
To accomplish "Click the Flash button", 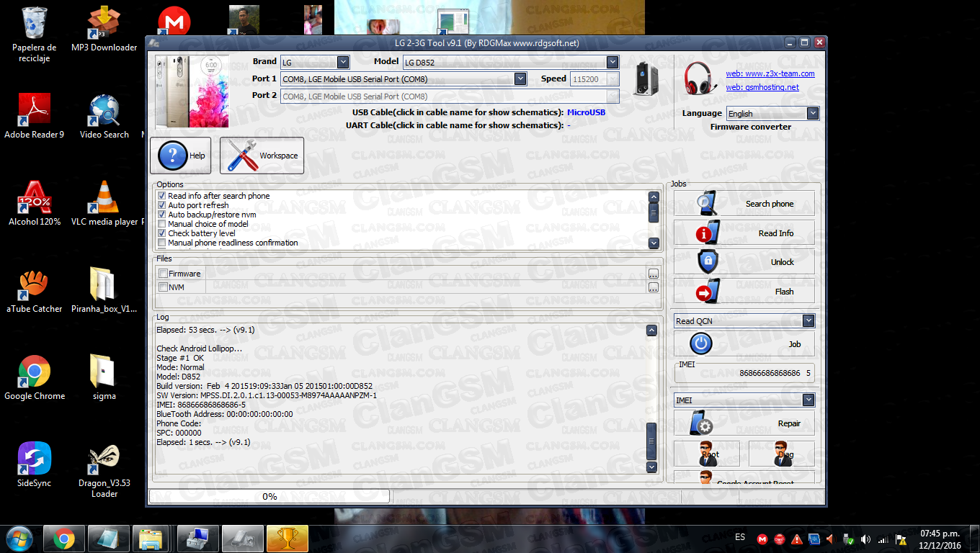I will pyautogui.click(x=744, y=292).
